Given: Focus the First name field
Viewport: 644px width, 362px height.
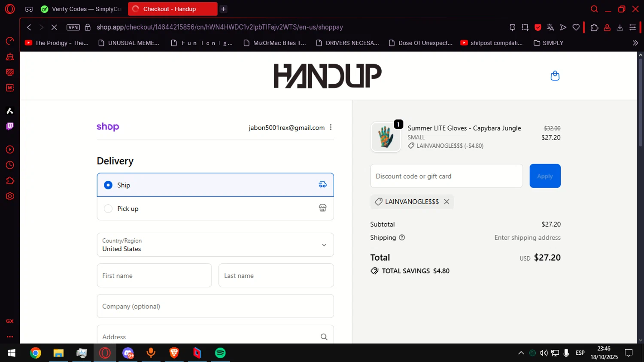Looking at the screenshot, I should tap(155, 275).
